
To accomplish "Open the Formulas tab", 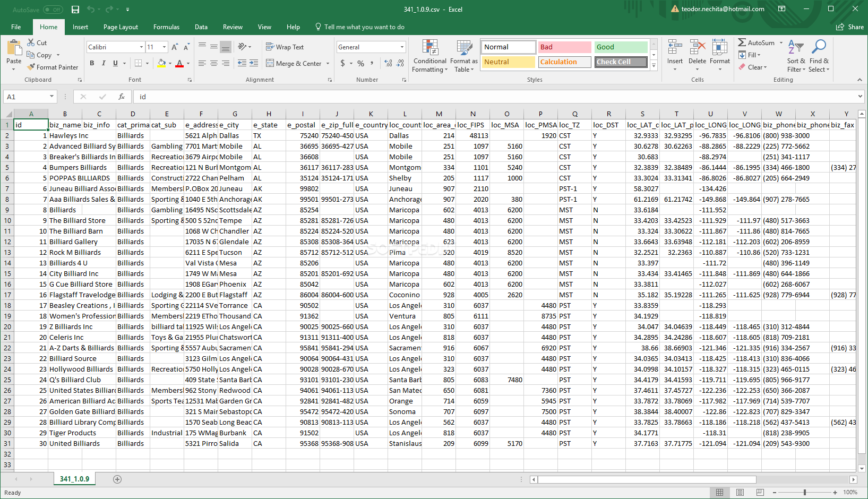I will pos(166,27).
